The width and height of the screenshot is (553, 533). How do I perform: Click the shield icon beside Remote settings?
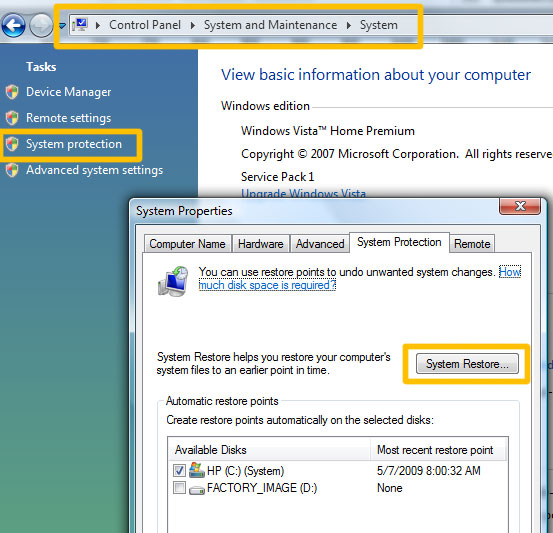point(12,118)
